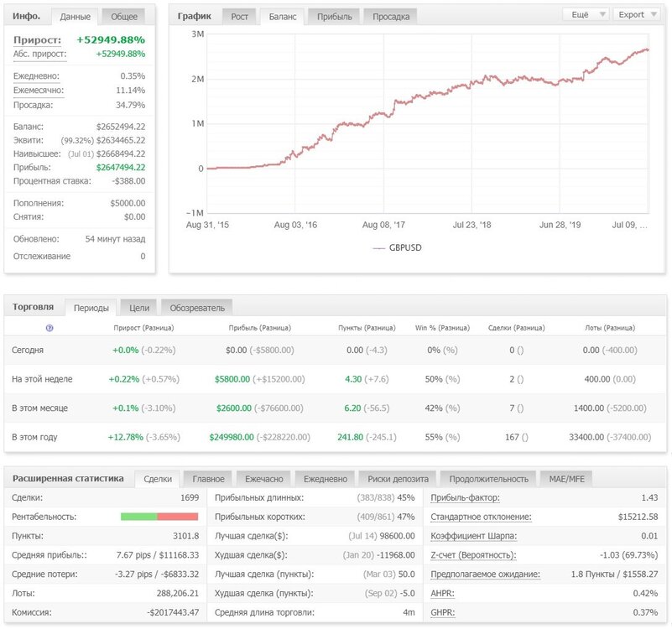
Task: Open the Ежечасно statistics tab
Action: click(x=263, y=479)
